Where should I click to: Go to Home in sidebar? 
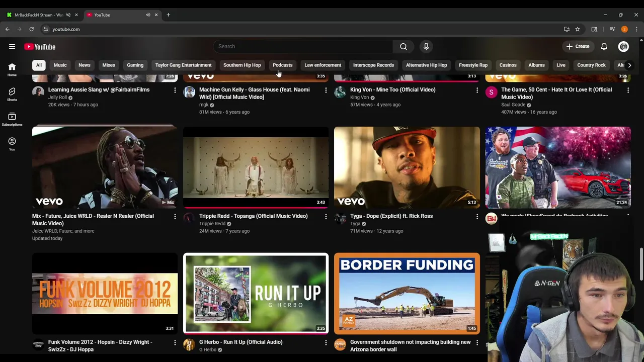[12, 69]
